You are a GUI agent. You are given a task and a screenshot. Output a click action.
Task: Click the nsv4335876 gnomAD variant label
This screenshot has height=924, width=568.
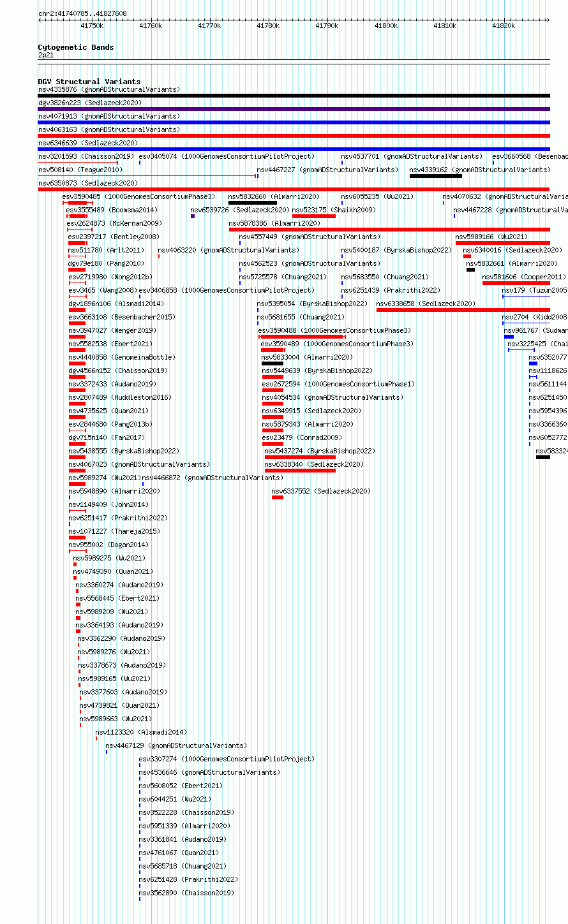109,89
